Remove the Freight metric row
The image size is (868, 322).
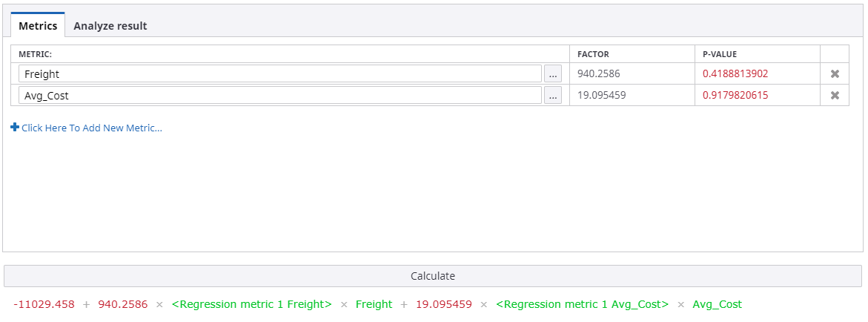click(835, 74)
